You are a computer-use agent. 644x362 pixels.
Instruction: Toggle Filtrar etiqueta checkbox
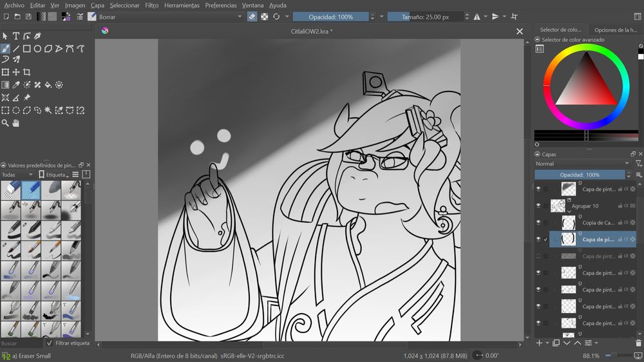50,343
